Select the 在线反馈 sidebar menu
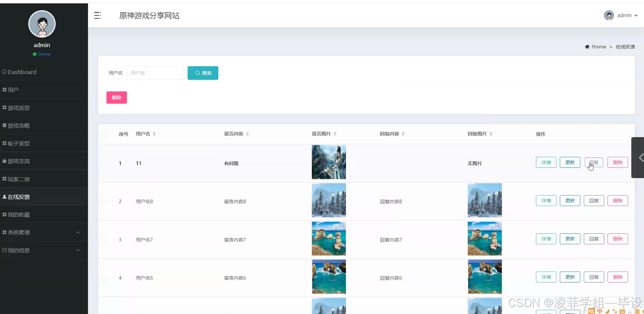This screenshot has width=644, height=314. (x=44, y=197)
